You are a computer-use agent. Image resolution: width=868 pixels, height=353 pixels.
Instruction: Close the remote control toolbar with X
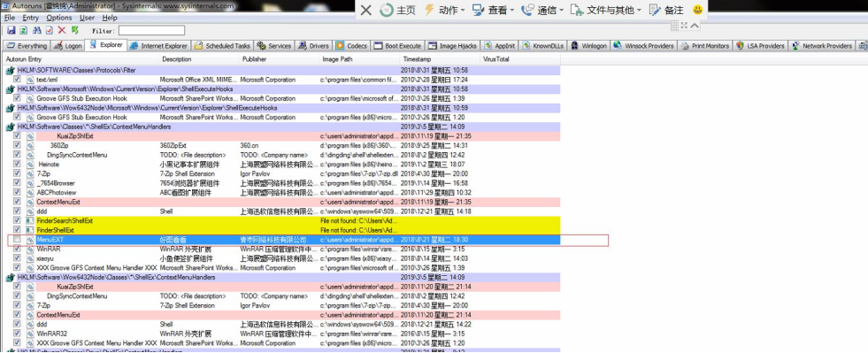click(365, 10)
